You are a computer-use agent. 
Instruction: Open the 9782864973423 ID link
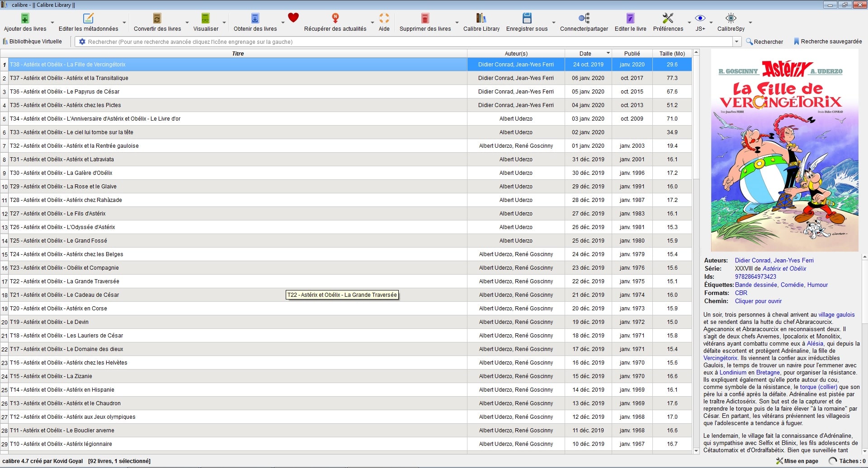tap(755, 276)
